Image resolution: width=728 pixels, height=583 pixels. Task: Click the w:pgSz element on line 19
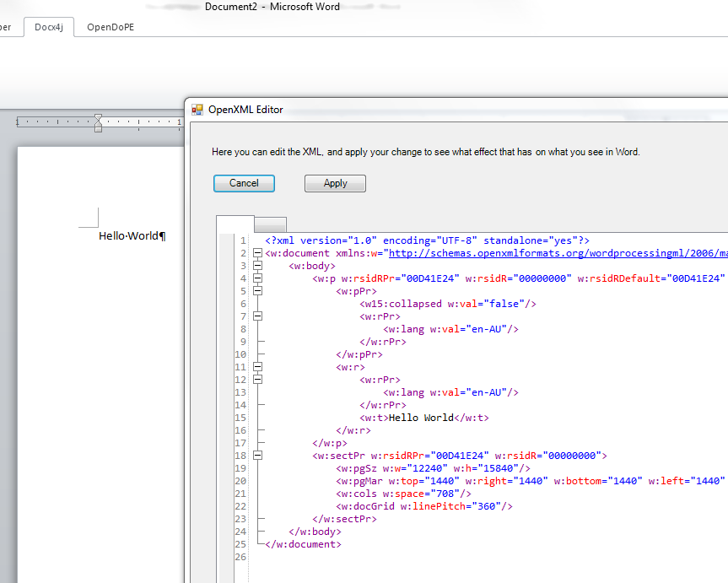tap(433, 468)
